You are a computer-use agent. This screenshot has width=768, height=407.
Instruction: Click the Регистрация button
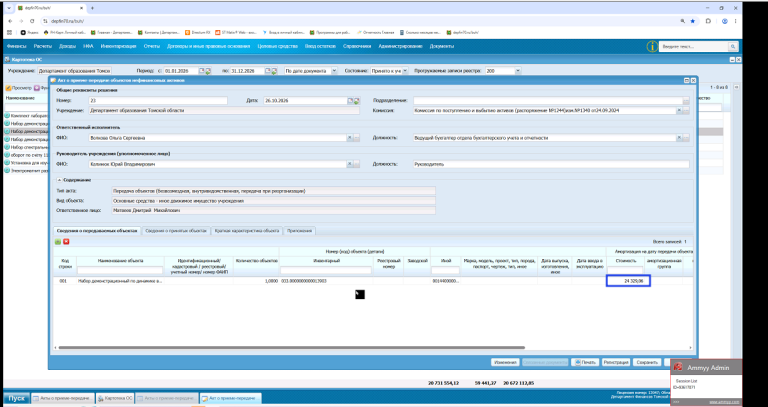(x=616, y=362)
